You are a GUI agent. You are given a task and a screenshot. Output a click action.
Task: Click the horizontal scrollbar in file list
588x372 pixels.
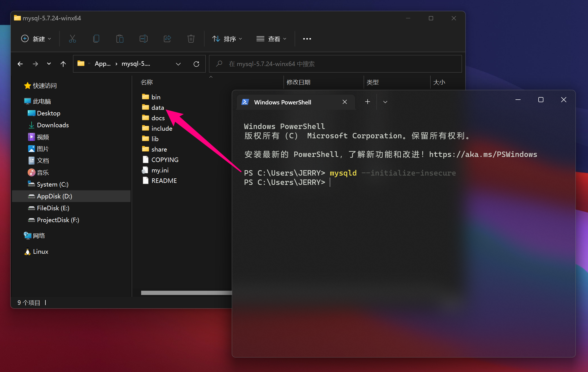pos(186,293)
